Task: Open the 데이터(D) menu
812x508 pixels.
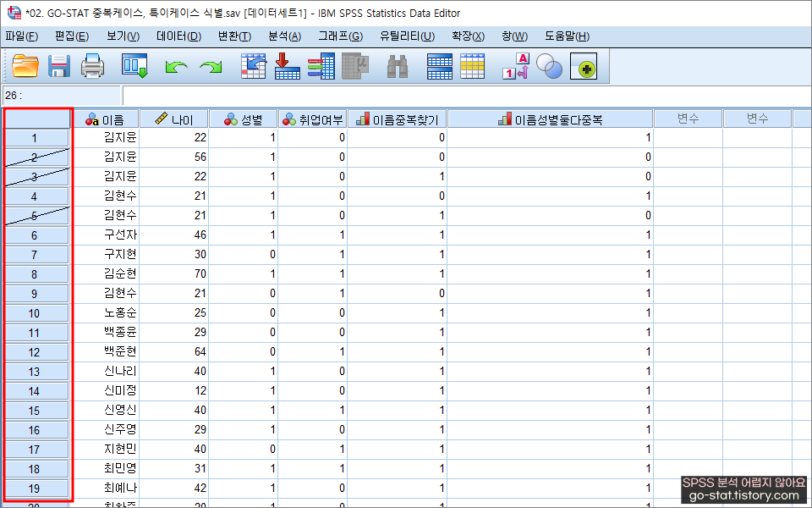Action: tap(178, 36)
